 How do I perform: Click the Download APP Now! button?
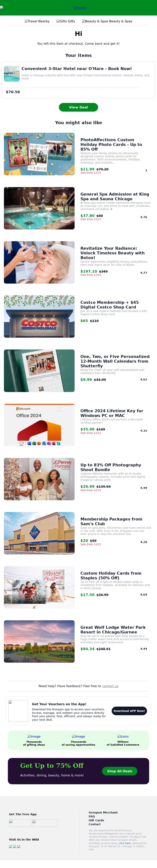[129, 711]
